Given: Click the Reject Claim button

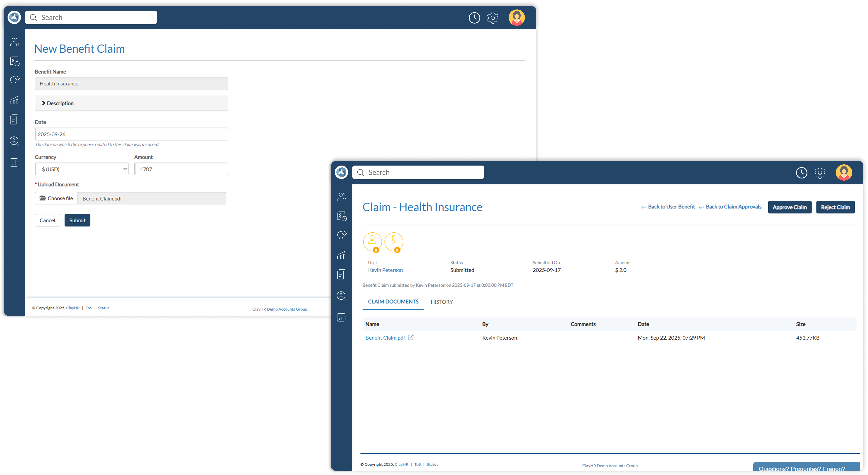Looking at the screenshot, I should point(835,207).
